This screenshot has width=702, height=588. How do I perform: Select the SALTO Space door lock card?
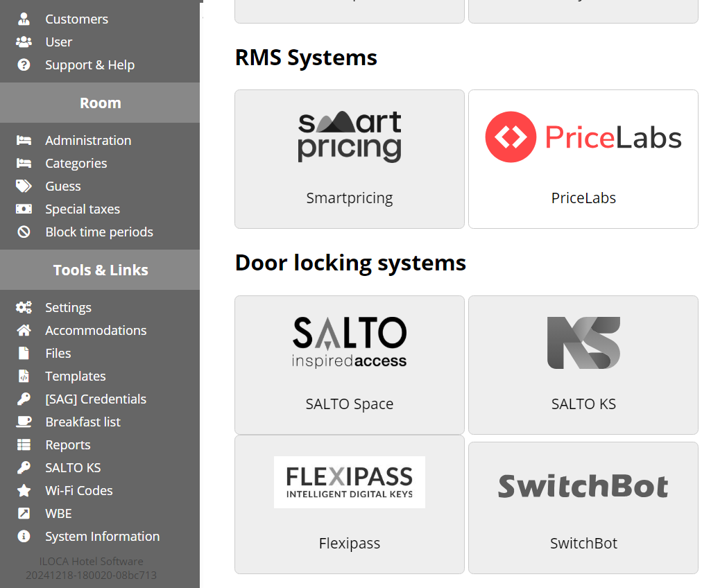(350, 365)
